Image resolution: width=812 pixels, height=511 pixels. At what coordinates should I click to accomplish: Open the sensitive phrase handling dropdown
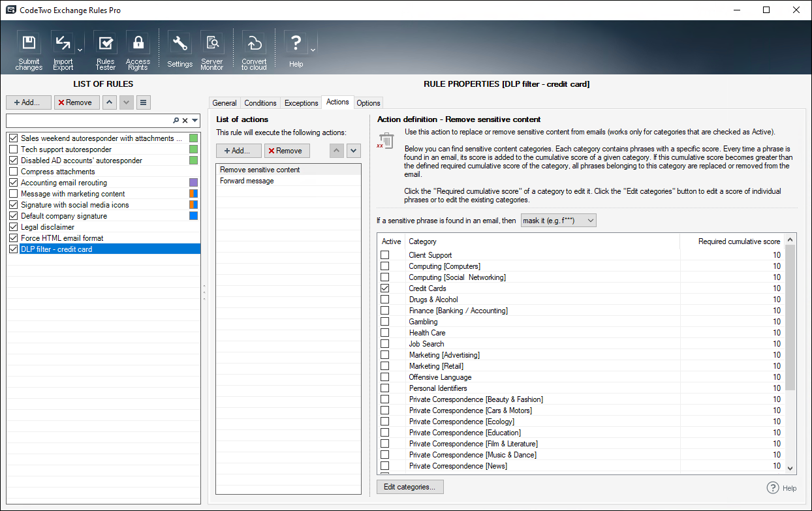(x=558, y=221)
